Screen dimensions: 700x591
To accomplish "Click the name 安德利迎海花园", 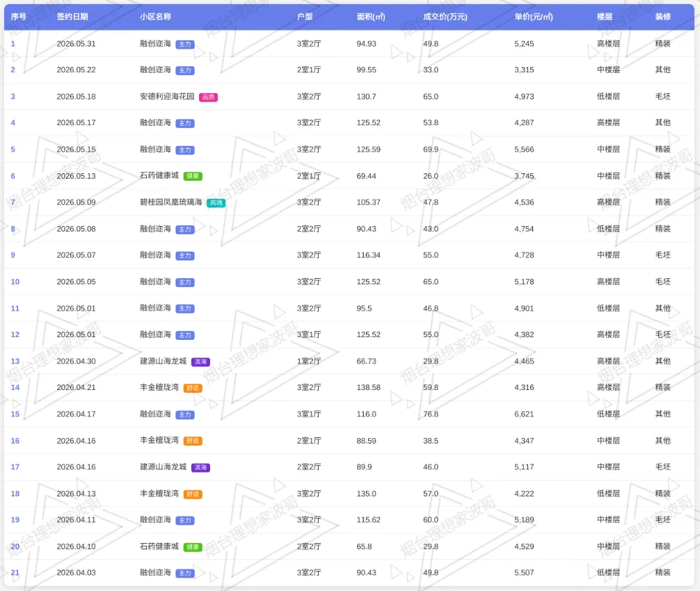I will tap(167, 97).
